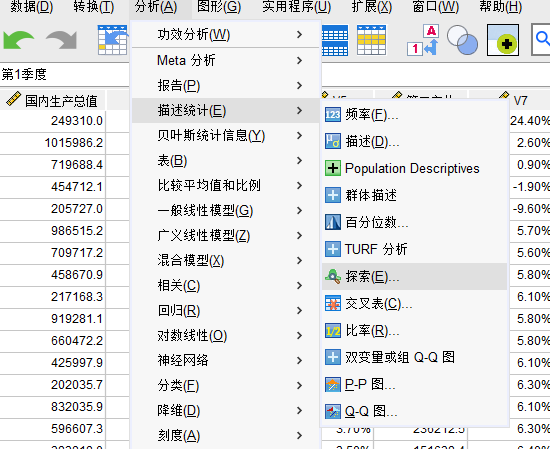Expand the 描述统计(E) submenu
This screenshot has width=550, height=449.
click(226, 110)
